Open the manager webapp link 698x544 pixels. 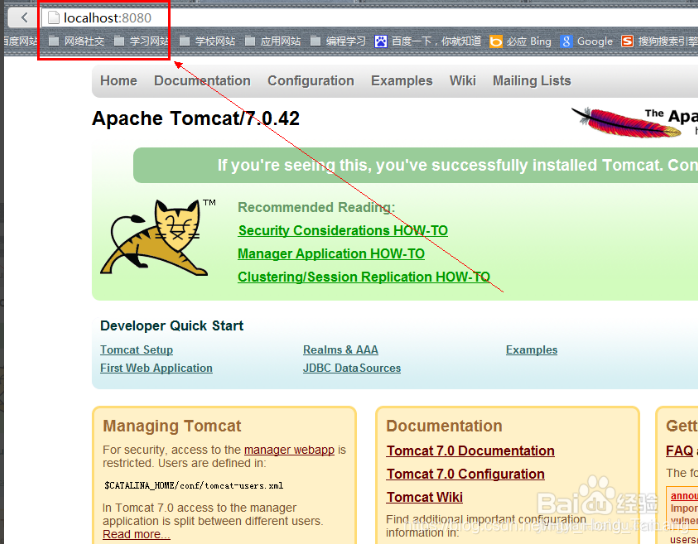pos(289,450)
